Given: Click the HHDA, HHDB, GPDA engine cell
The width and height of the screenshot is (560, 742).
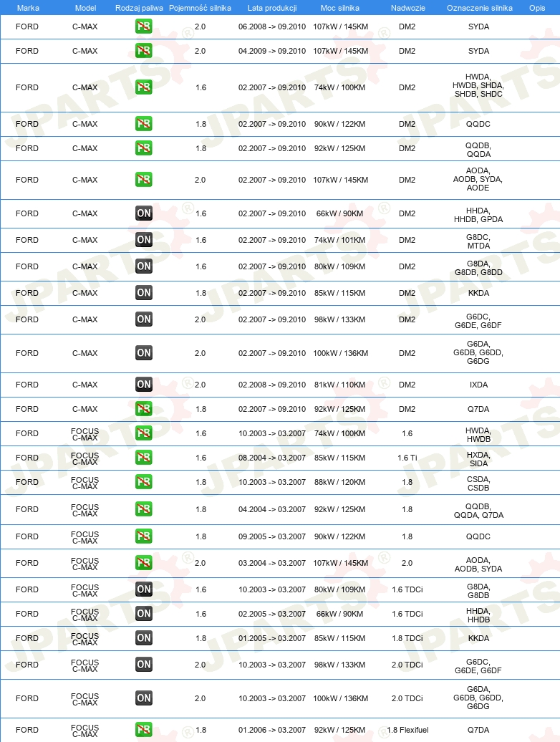Looking at the screenshot, I should 478,215.
